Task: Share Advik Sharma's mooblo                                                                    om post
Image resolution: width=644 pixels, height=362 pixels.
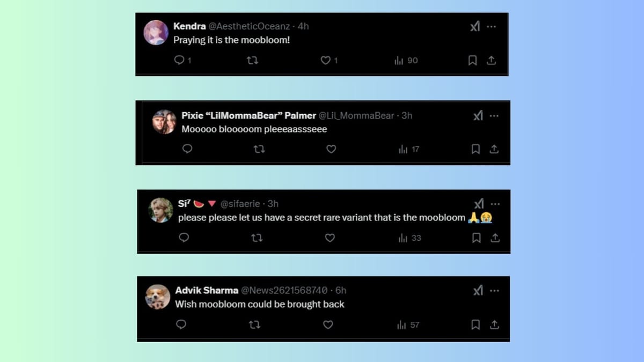Action: [494, 324]
